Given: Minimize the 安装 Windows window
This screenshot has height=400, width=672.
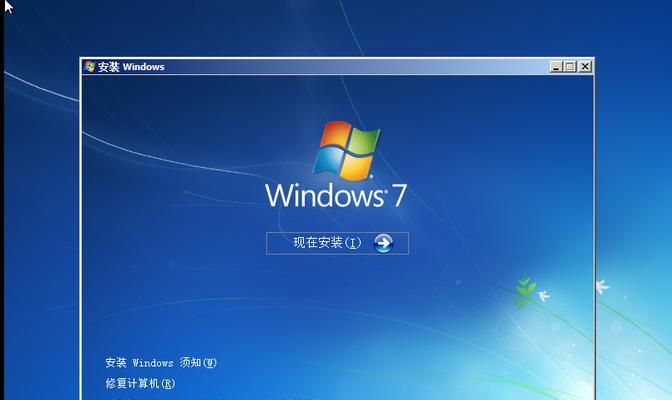Looking at the screenshot, I should tap(556, 66).
